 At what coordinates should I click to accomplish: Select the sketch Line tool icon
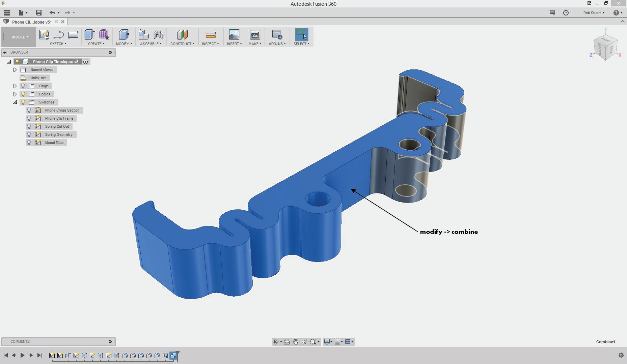coord(58,35)
